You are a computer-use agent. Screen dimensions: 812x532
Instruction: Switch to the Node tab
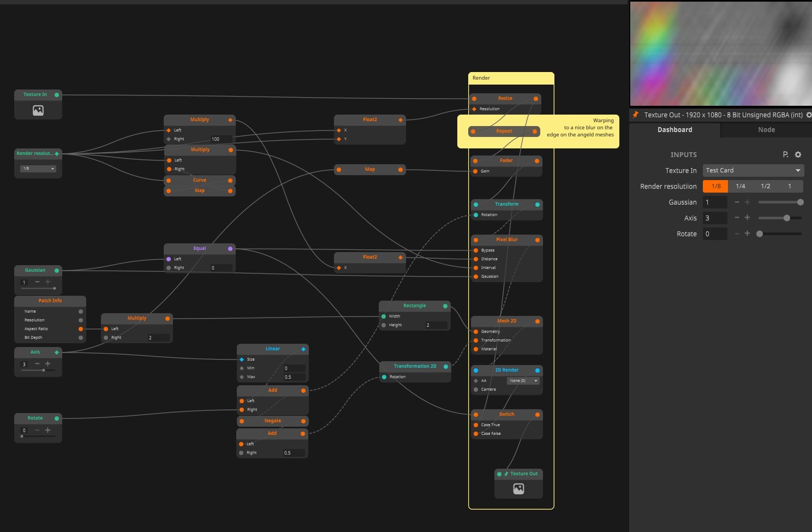[x=766, y=130]
